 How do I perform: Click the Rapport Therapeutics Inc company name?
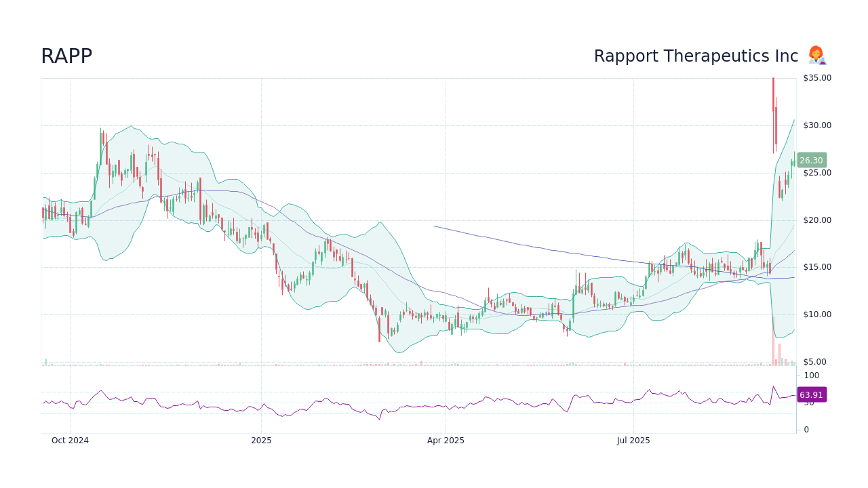[x=696, y=56]
